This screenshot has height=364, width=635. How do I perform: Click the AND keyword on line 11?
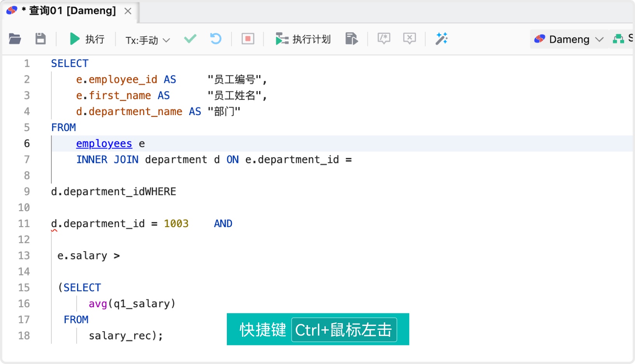click(223, 223)
